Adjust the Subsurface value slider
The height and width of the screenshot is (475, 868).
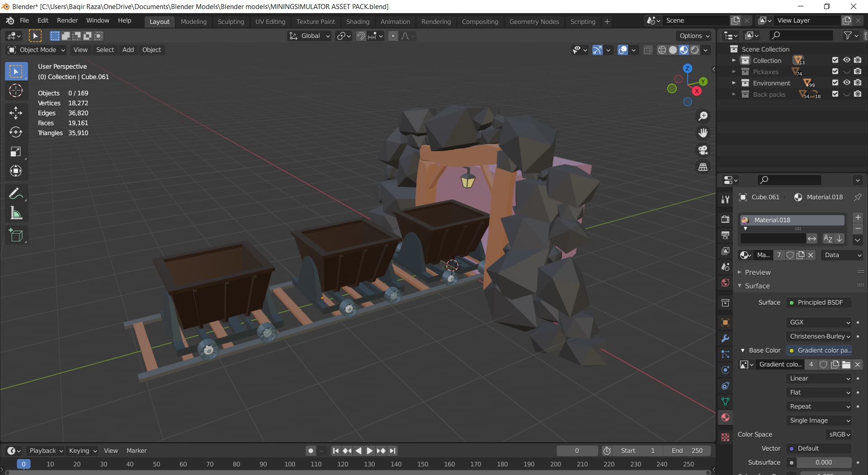point(823,462)
